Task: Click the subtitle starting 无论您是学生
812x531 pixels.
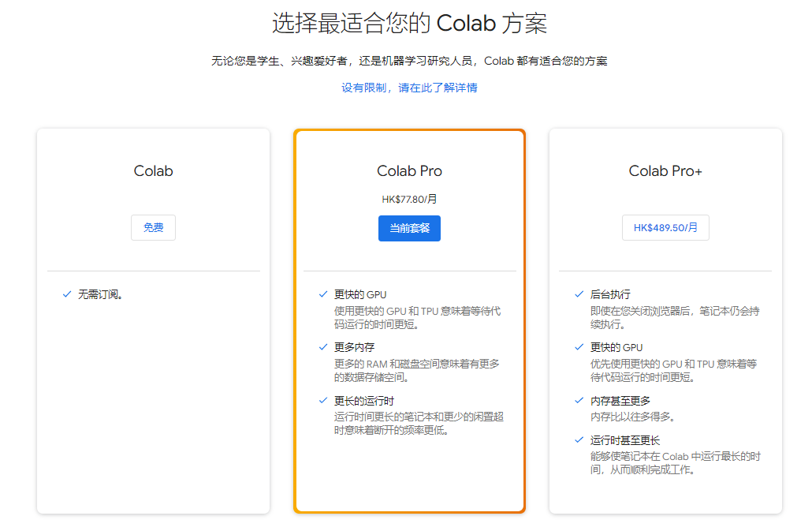Action: [409, 61]
